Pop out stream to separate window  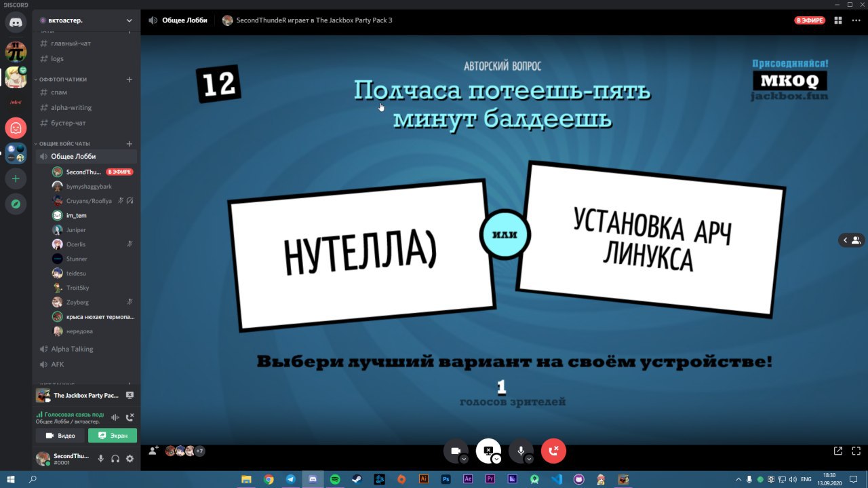[x=838, y=451]
